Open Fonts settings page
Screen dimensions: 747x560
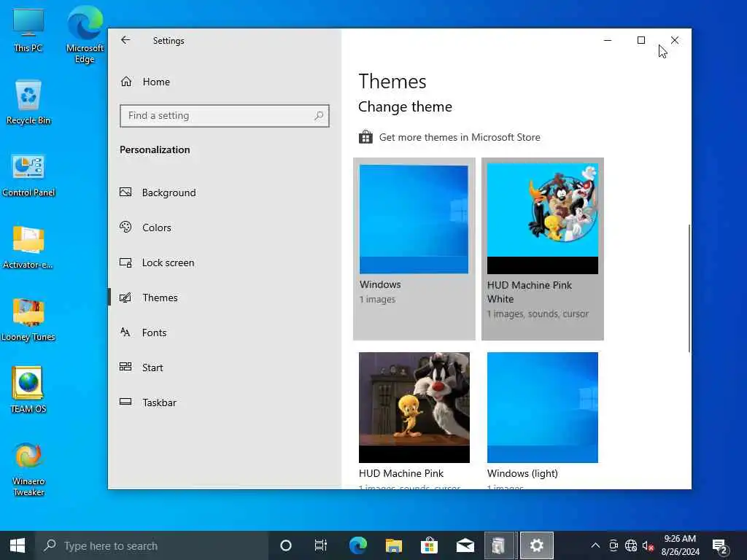click(224, 332)
